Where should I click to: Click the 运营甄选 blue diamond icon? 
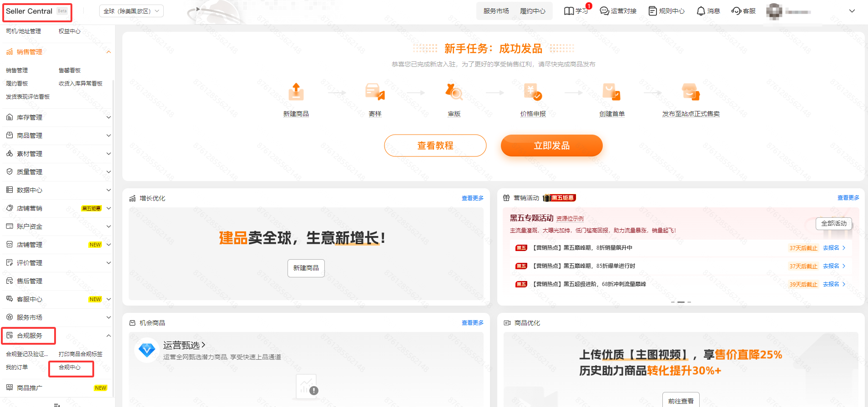(x=146, y=350)
